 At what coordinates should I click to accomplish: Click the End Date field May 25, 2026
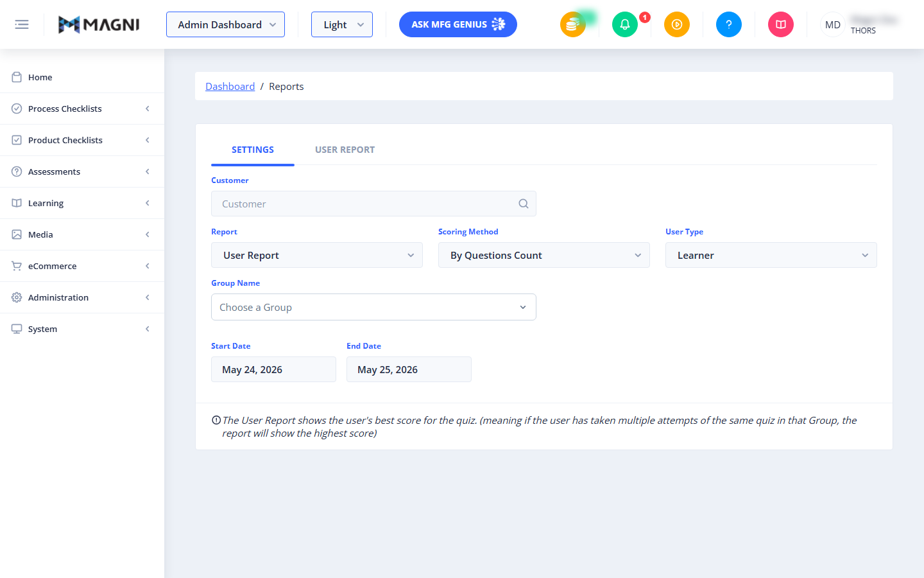[409, 369]
